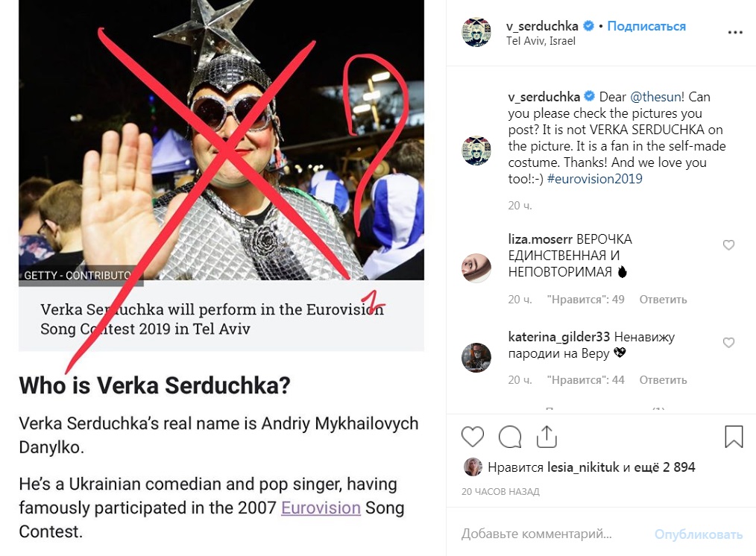Open the @thesun mention link

655,97
